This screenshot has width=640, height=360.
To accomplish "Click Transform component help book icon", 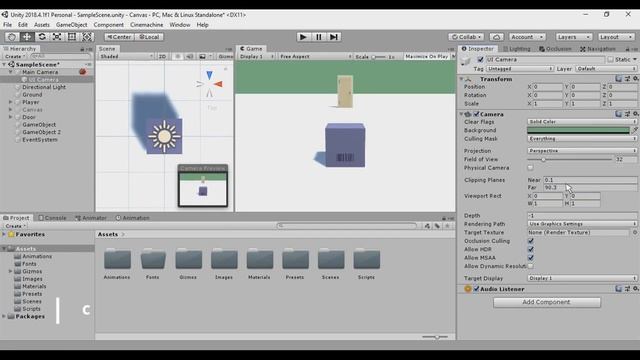I will (619, 79).
